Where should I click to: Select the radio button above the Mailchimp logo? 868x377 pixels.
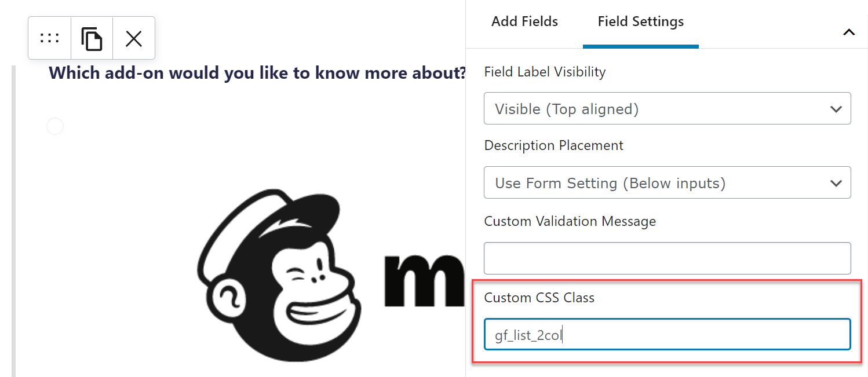point(55,126)
